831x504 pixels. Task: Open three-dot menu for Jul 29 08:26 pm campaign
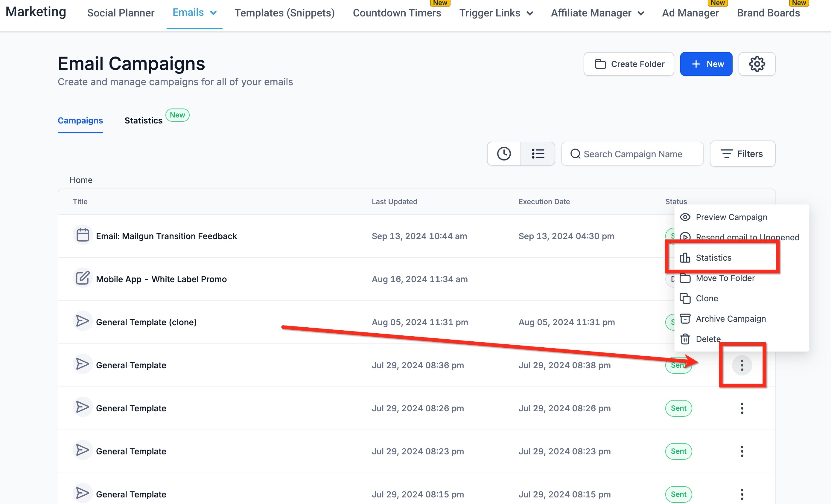pos(742,408)
